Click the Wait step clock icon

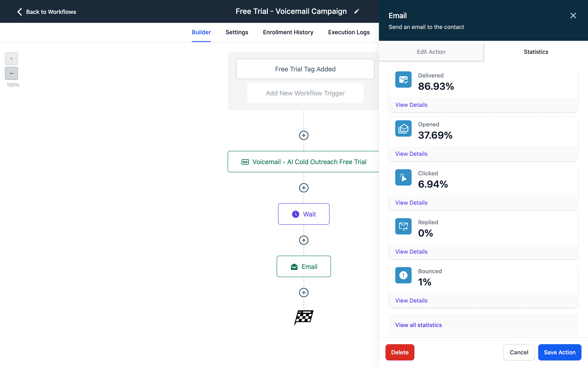(295, 214)
